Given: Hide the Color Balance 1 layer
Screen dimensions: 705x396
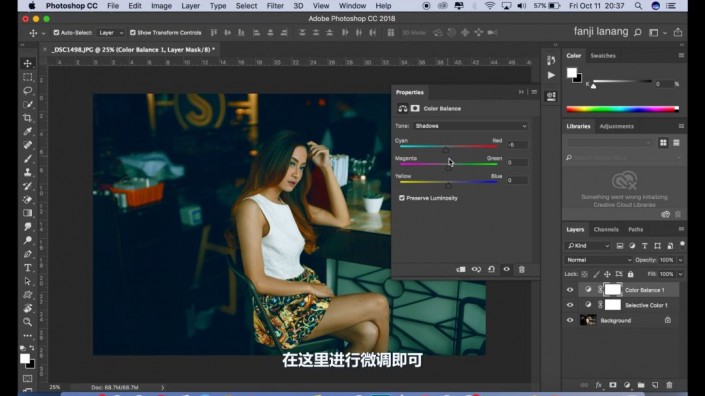Looking at the screenshot, I should tap(570, 290).
